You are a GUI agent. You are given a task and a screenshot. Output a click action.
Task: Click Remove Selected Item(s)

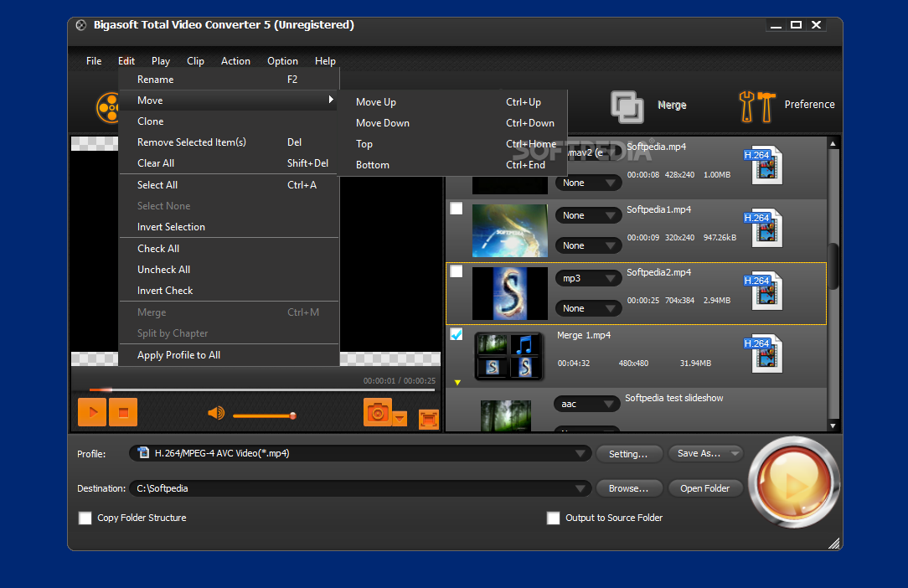[229, 142]
